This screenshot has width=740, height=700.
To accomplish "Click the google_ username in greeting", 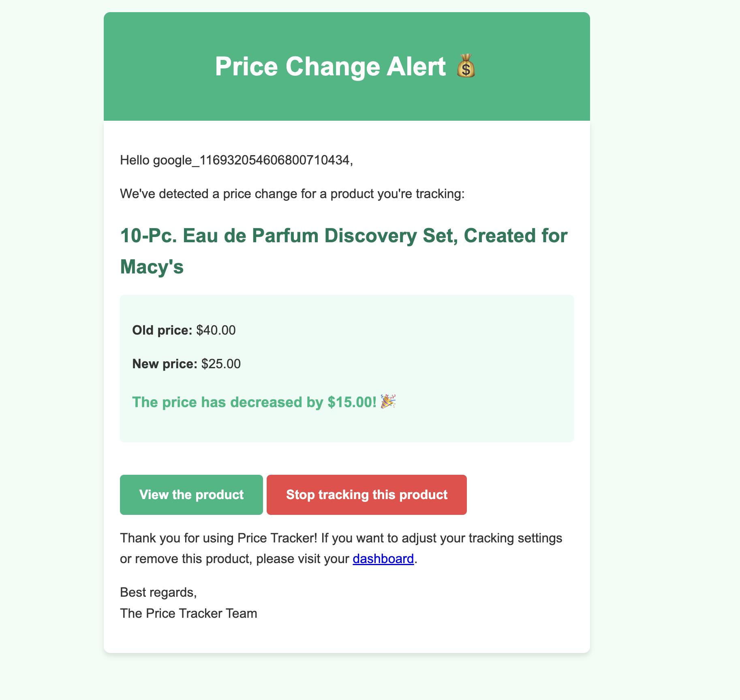I will [250, 160].
